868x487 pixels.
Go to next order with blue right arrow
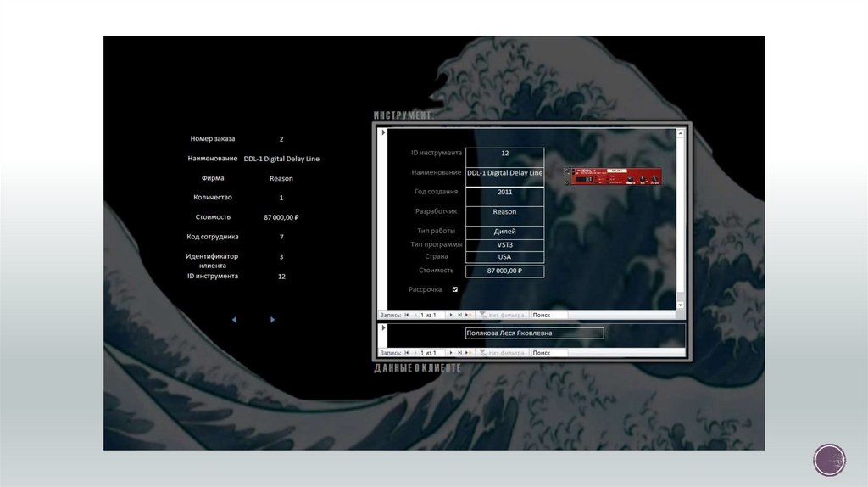272,320
